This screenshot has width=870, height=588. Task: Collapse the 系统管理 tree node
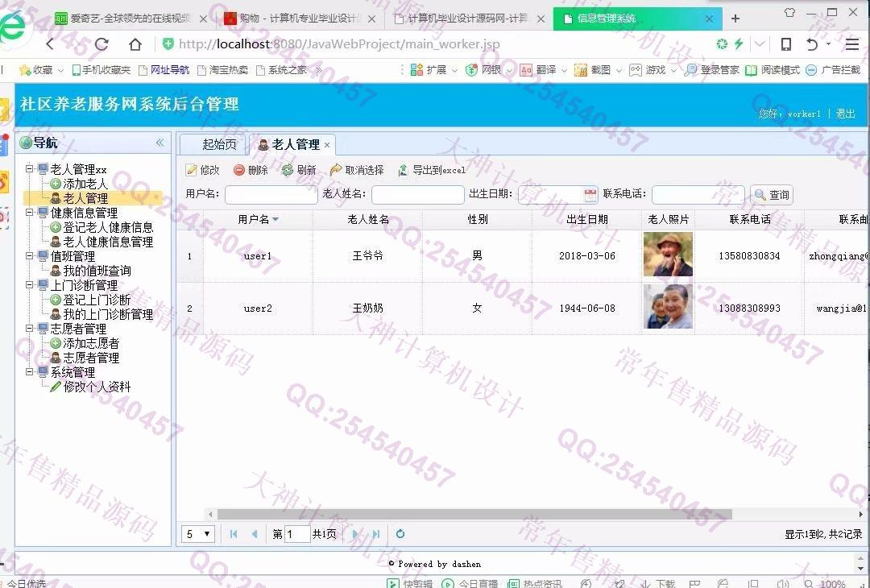pos(30,371)
